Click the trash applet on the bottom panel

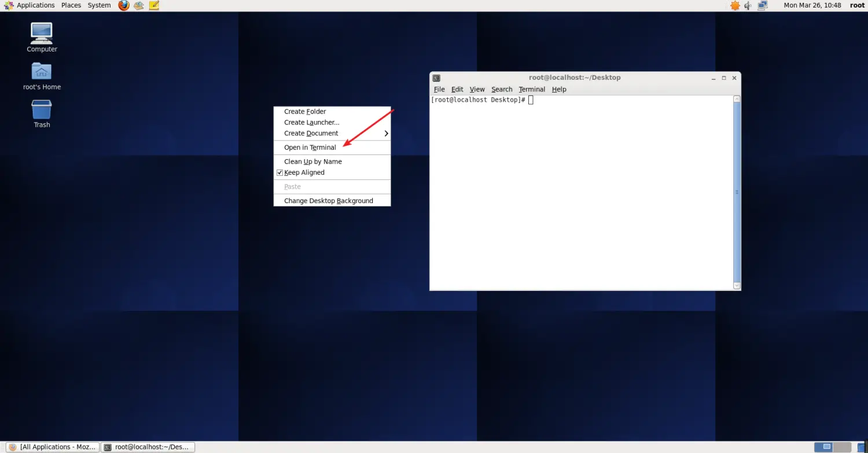862,447
